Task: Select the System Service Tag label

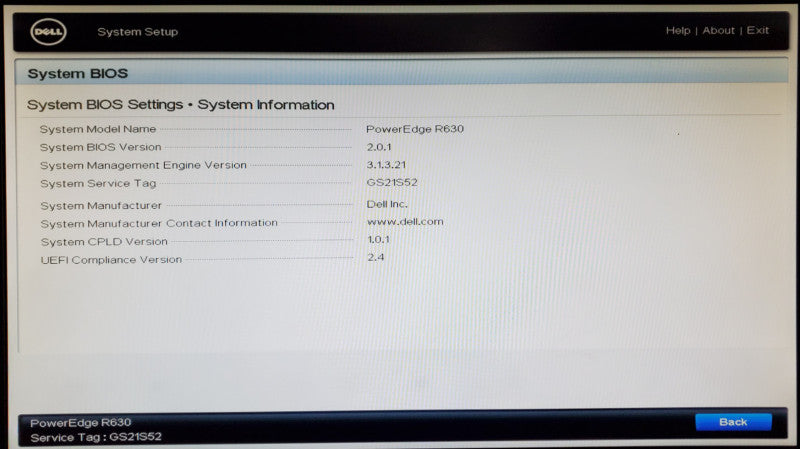Action: 98,183
